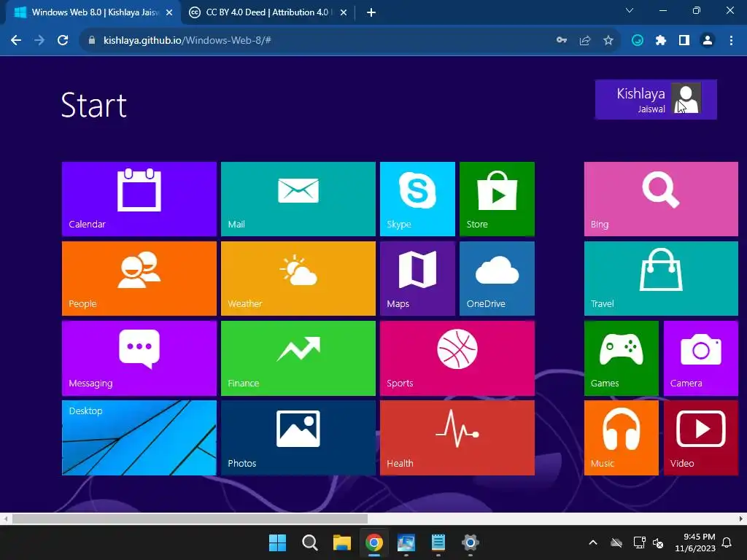This screenshot has height=560, width=747.
Task: Open the tab search dropdown arrow
Action: pyautogui.click(x=630, y=10)
